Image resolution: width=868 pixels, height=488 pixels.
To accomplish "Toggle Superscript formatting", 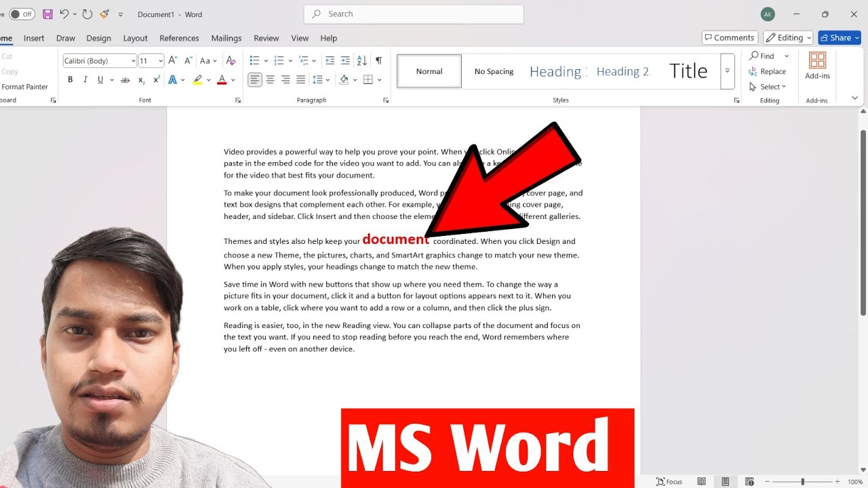I will pyautogui.click(x=157, y=80).
